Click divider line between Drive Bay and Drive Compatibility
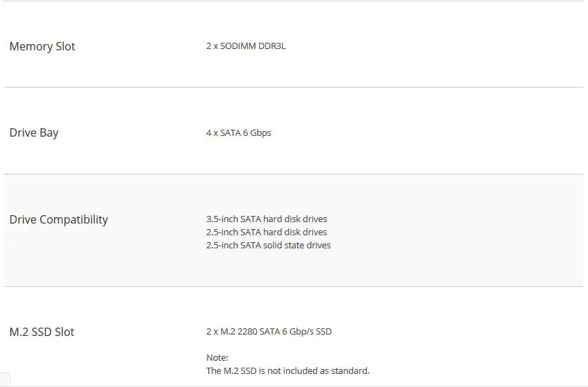588x387 pixels. tap(293, 174)
